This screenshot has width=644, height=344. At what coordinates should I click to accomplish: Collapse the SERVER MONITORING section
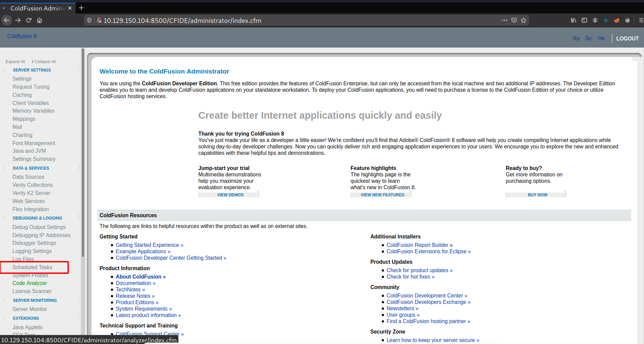pos(35,300)
